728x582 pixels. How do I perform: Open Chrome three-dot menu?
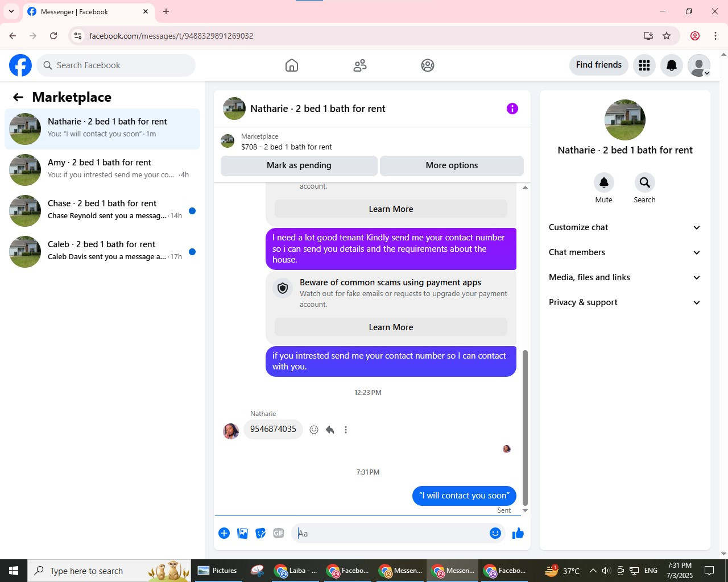tap(715, 36)
